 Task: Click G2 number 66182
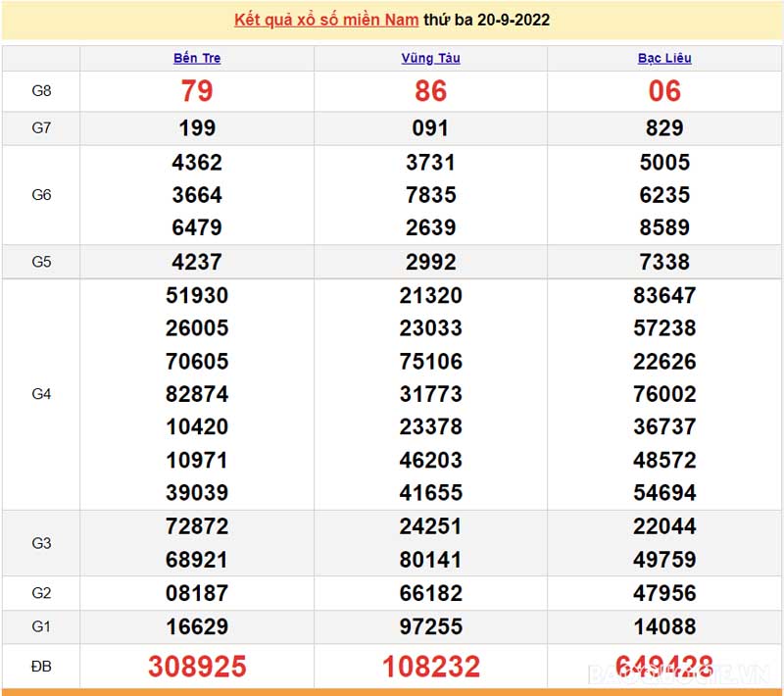point(430,593)
